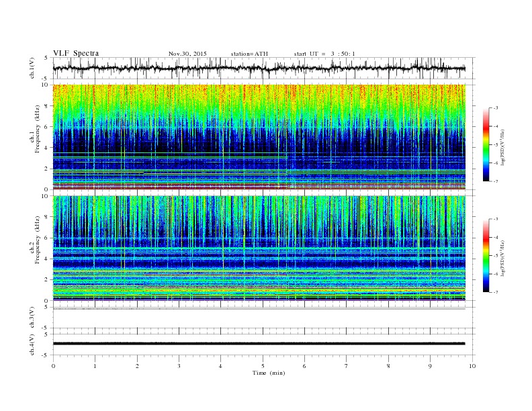The width and height of the screenshot is (532, 411).
Task: Click the "5" volt tick on ch.1(V) axis
Action: pyautogui.click(x=47, y=58)
